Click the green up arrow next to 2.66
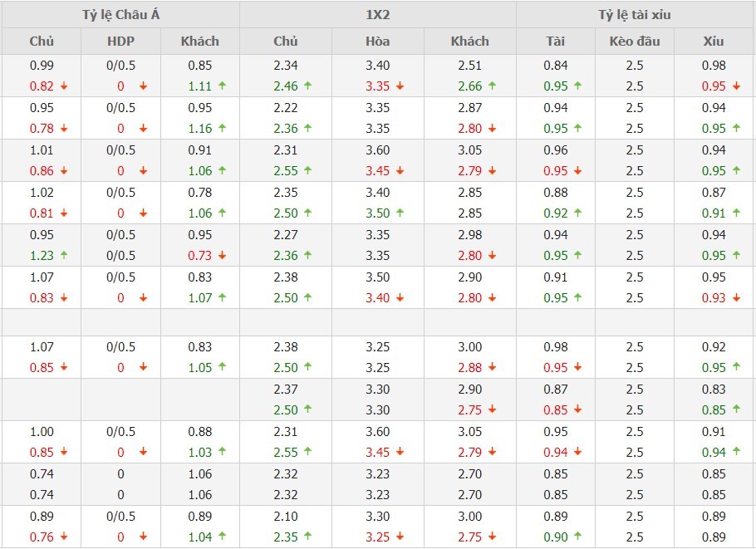Screen dimensions: 756x549 click(492, 86)
